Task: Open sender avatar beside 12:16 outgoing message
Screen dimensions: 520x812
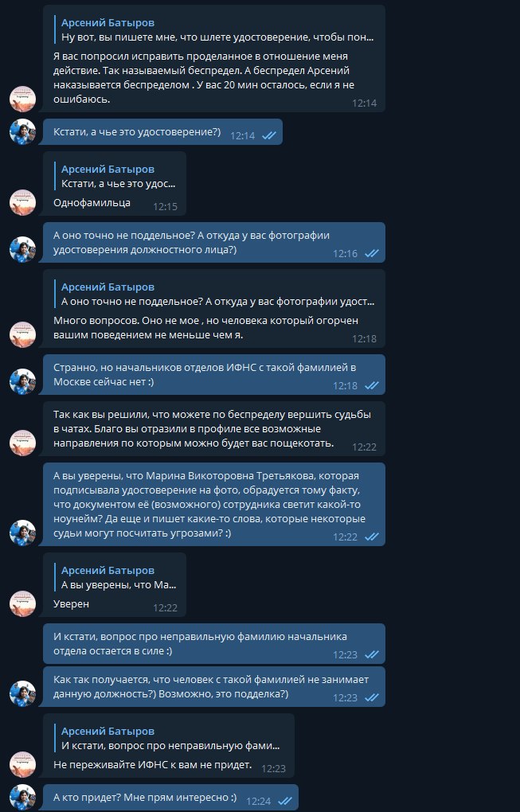Action: click(x=23, y=249)
